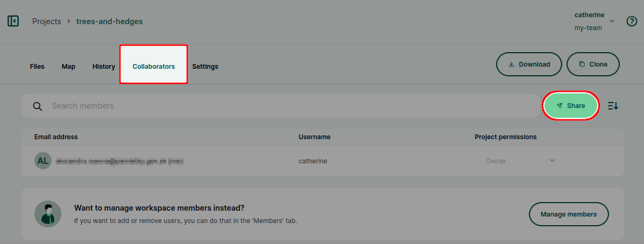Select the Collaborators tab
644x244 pixels.
154,65
